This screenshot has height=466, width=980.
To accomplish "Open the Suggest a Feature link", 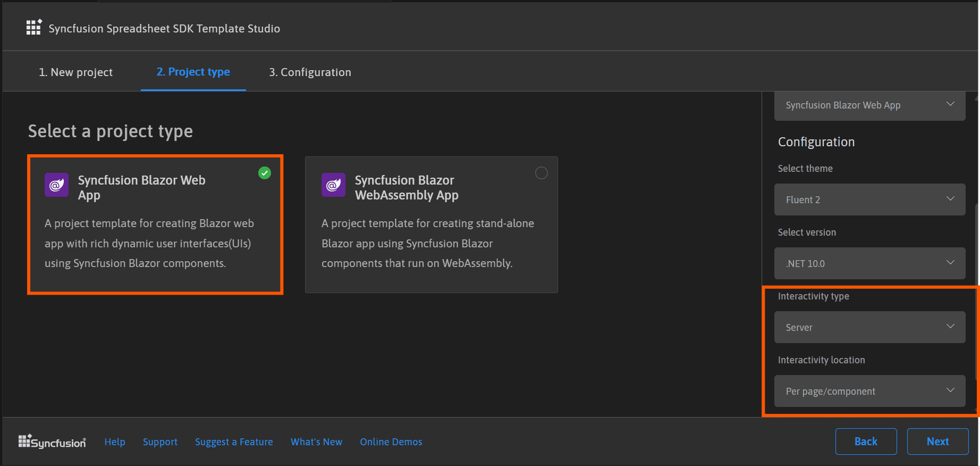I will pyautogui.click(x=234, y=442).
